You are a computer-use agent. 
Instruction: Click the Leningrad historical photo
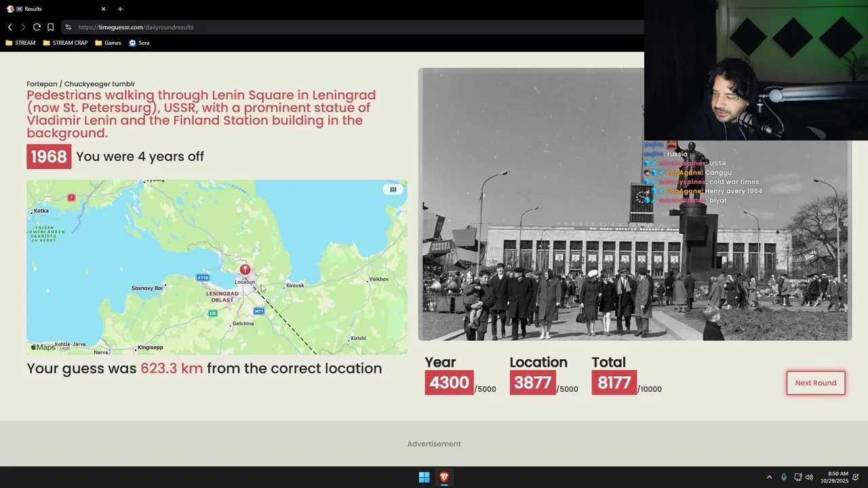[x=635, y=204]
